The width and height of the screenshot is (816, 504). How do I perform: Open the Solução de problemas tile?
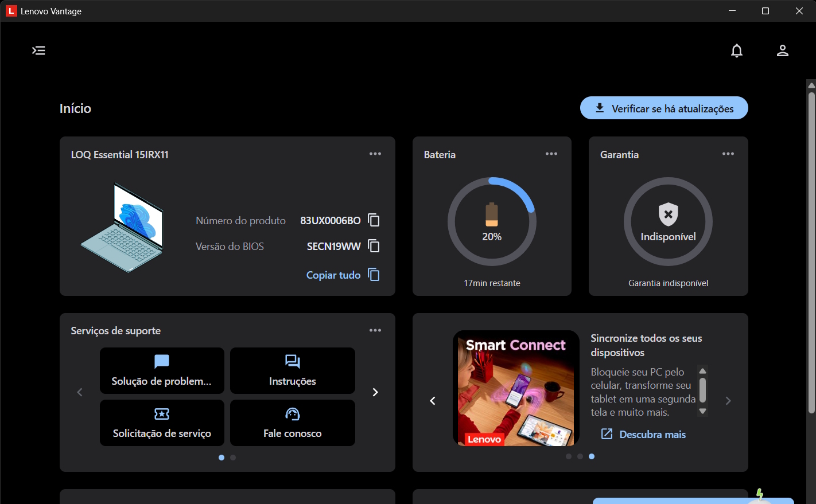coord(162,370)
